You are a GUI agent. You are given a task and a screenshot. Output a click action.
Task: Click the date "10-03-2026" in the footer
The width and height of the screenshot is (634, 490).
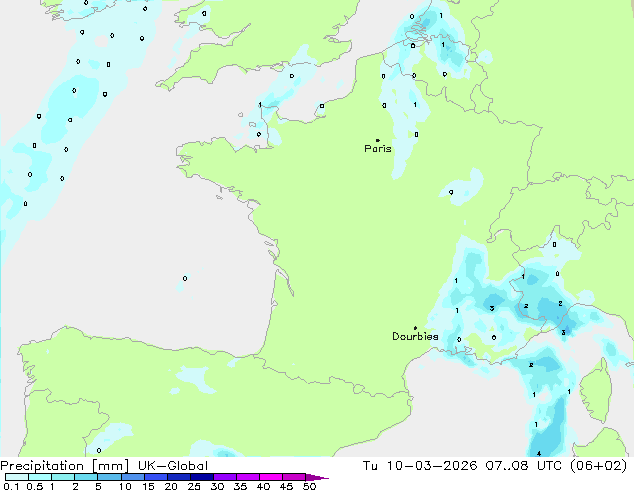click(432, 465)
